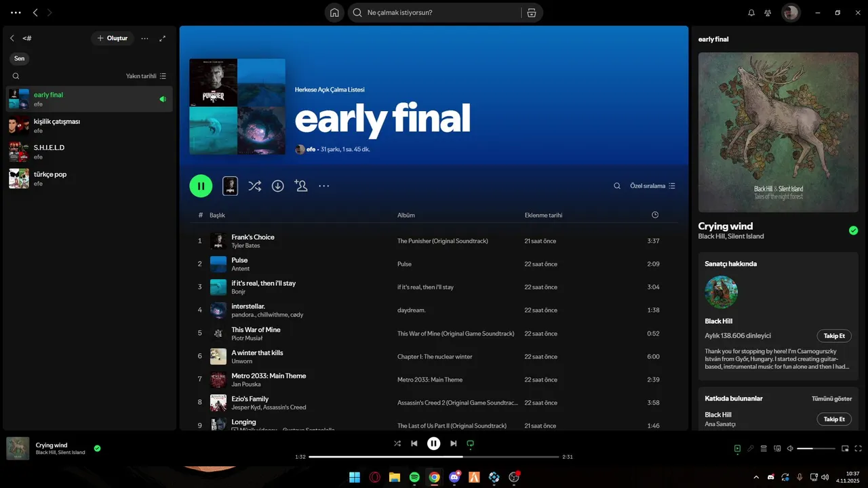Toggle saved checkmark in the bottom bar

point(97,448)
